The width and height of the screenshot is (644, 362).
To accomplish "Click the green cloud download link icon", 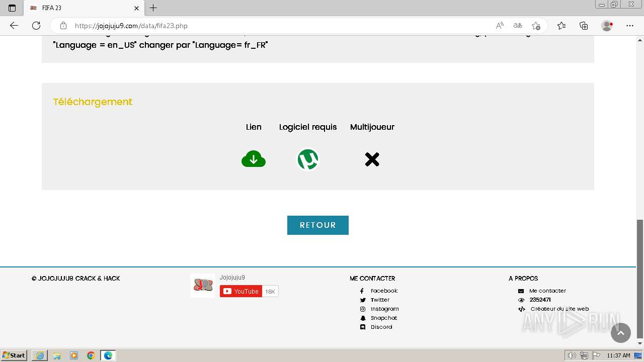I will click(x=254, y=159).
